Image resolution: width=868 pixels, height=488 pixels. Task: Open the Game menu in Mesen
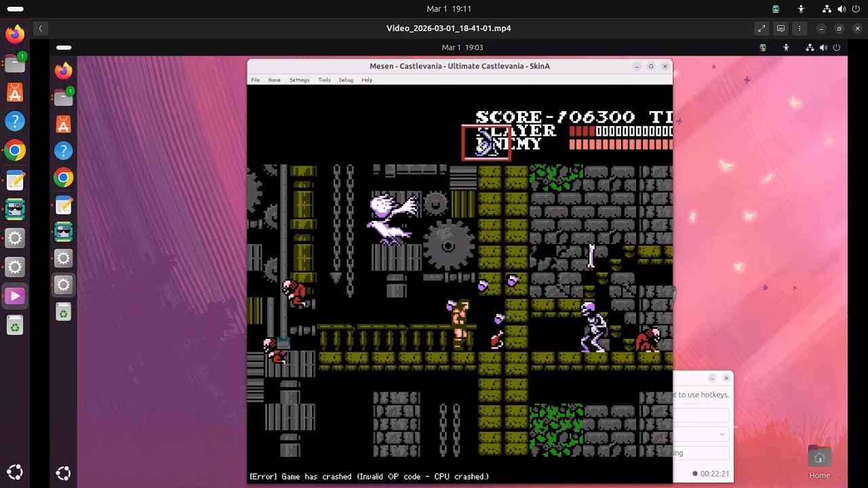[x=274, y=80]
